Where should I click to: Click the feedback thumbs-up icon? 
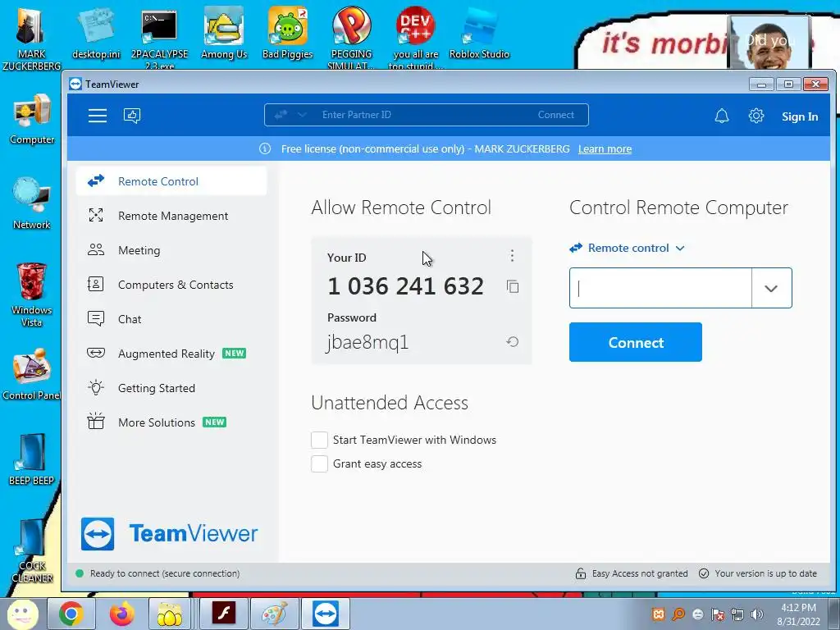(132, 116)
